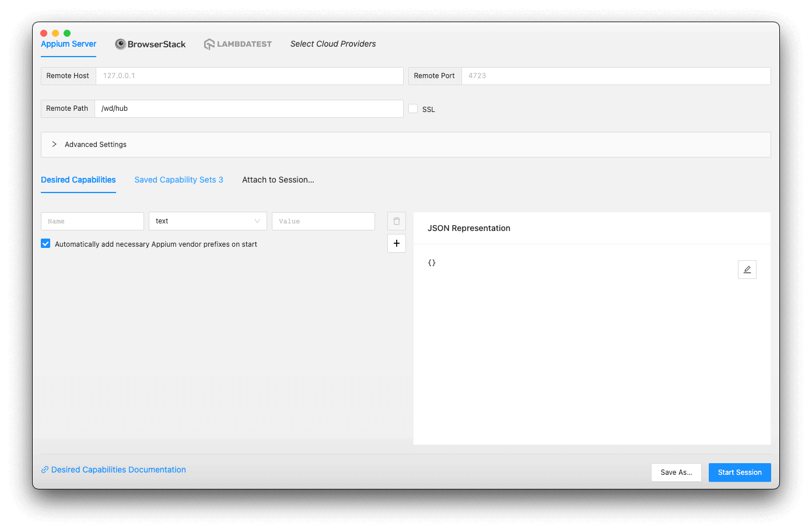Open the BrowserStack cloud provider

(150, 44)
